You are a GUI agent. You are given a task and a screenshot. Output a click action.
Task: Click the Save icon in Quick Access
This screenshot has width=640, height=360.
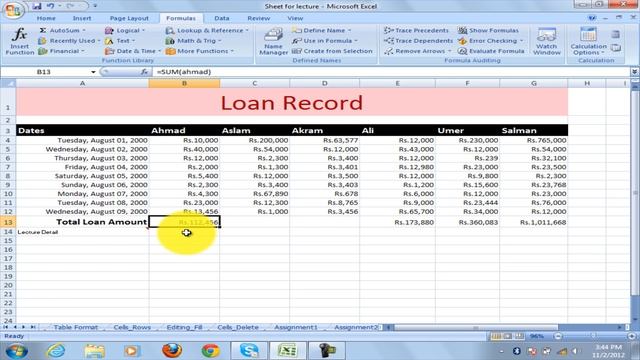pos(37,6)
